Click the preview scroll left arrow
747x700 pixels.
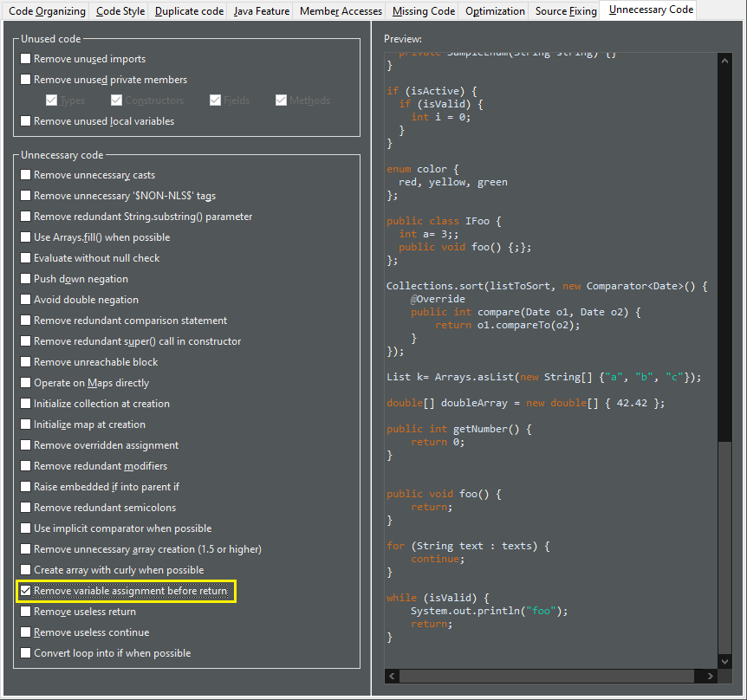click(x=392, y=677)
